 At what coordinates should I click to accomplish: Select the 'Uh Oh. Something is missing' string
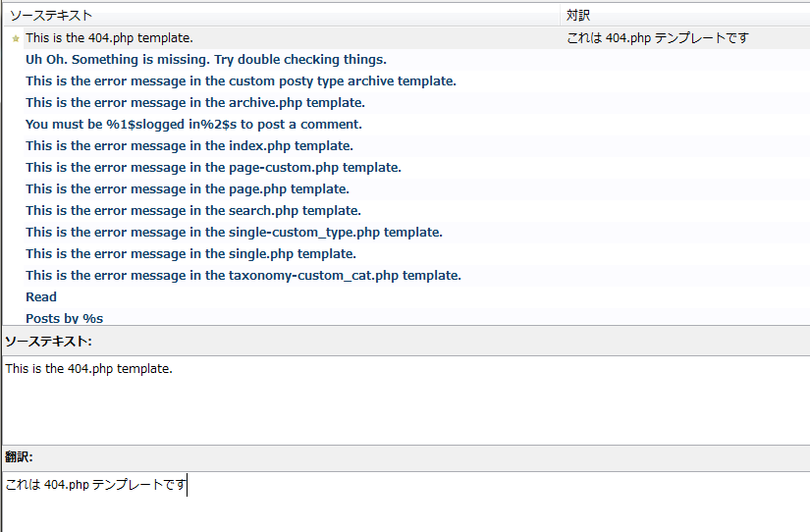pyautogui.click(x=206, y=60)
